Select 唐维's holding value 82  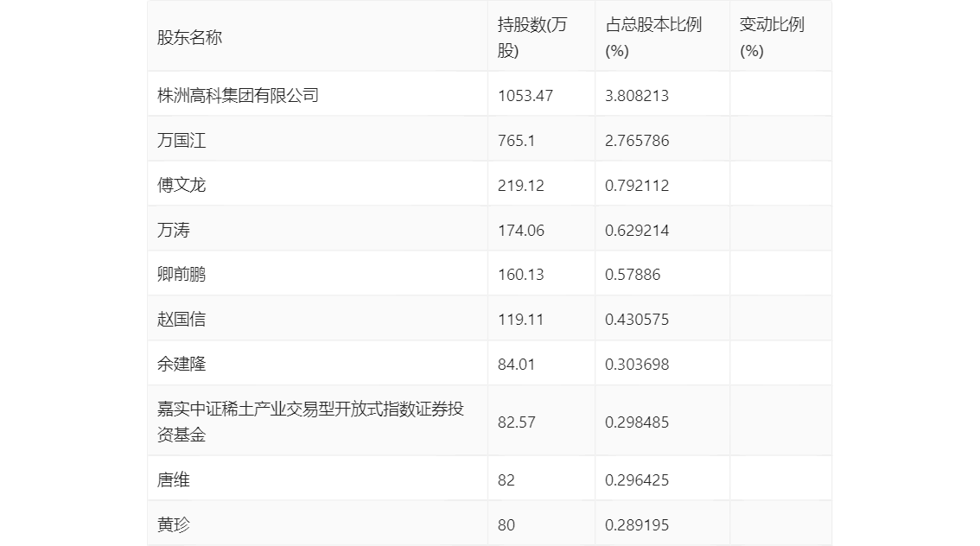pyautogui.click(x=506, y=480)
